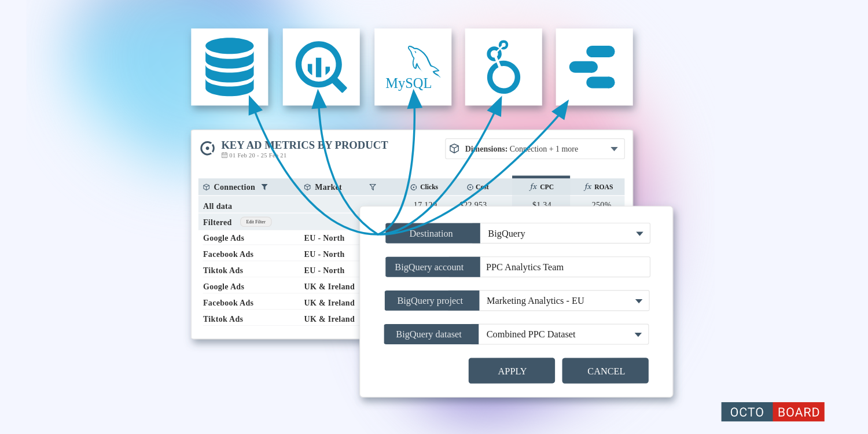This screenshot has height=434, width=868.
Task: Open the BigQuery dataset dropdown
Action: pos(564,334)
